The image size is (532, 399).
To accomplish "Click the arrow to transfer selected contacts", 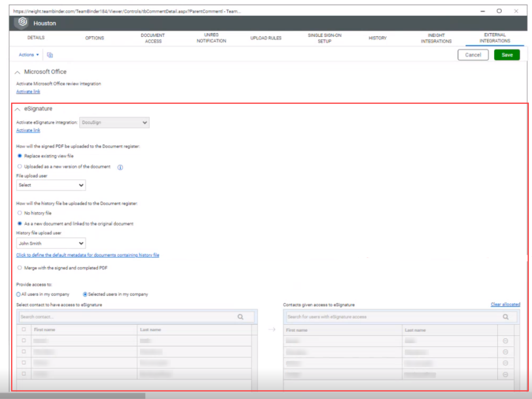I will [272, 329].
